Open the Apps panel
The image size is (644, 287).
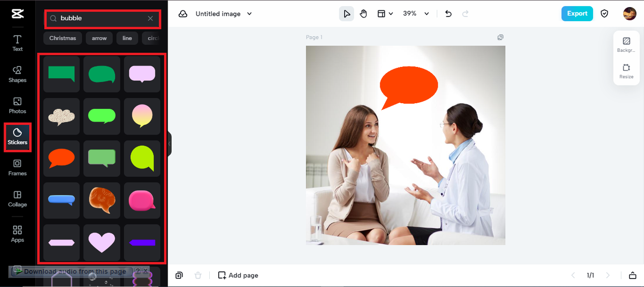18,234
